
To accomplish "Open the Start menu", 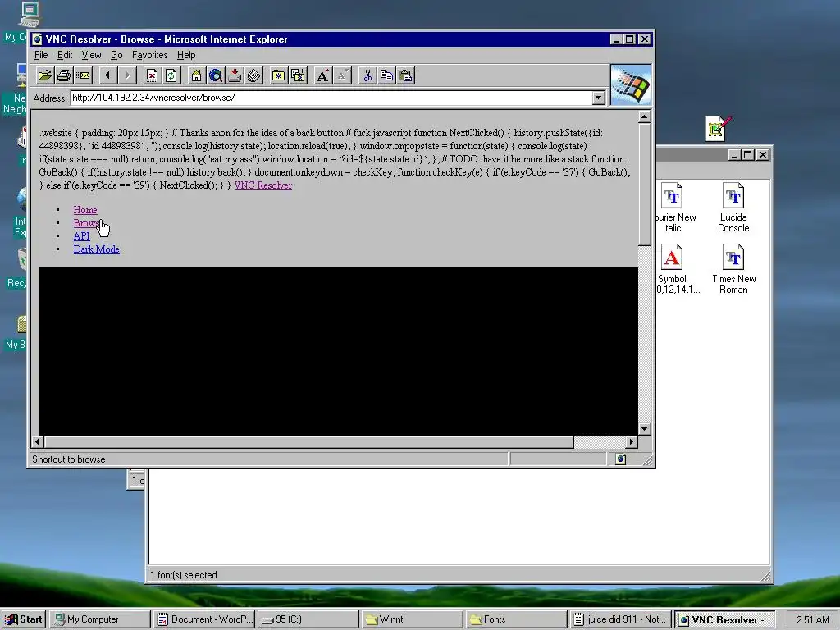I will tap(24, 619).
